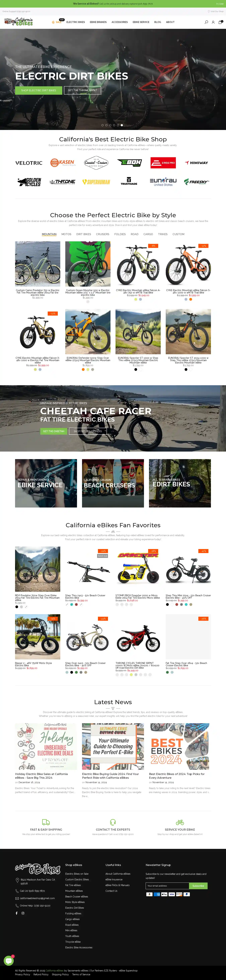Select the last hero carousel dot
Screen dimensions: 226x980
(122, 125)
